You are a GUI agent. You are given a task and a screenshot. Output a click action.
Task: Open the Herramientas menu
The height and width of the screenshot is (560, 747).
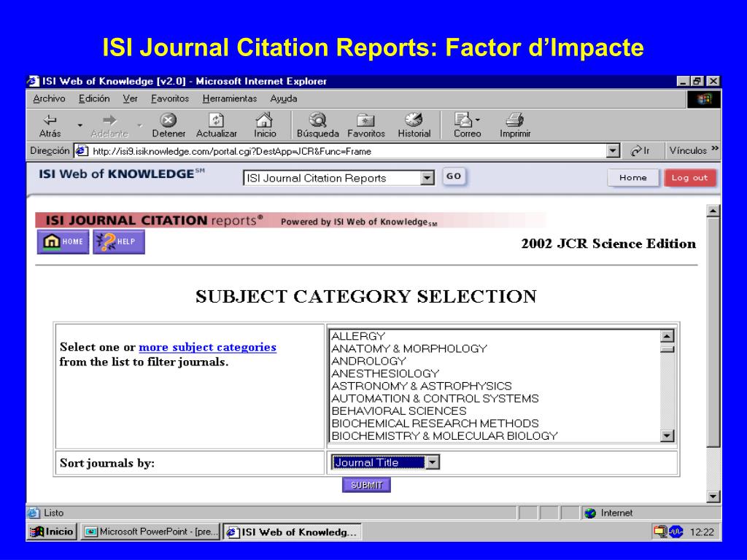[230, 98]
